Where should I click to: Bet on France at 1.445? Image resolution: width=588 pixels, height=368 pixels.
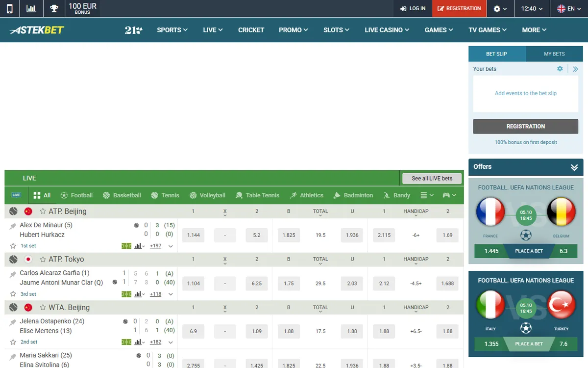pyautogui.click(x=491, y=251)
